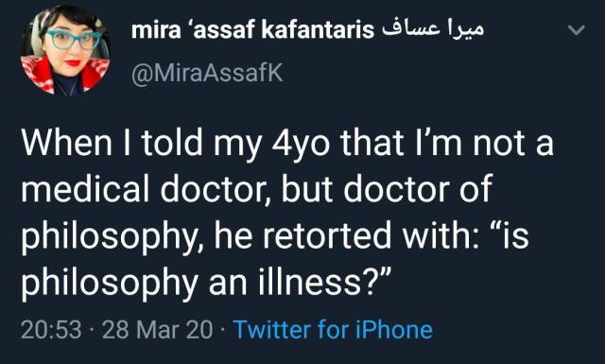Open the Twitter for iPhone source link
The image size is (605, 364).
coord(334,330)
